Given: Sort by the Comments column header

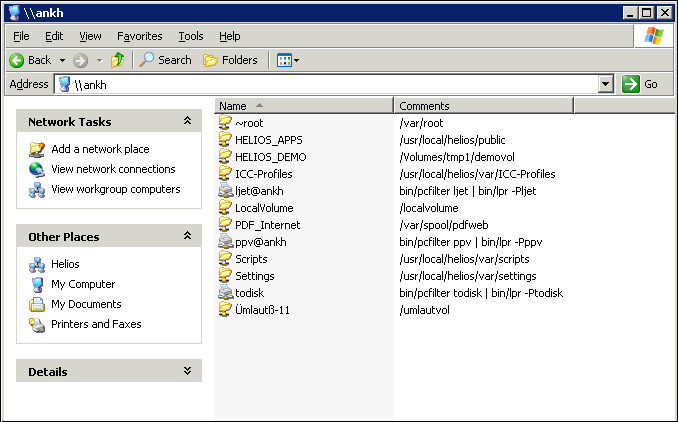Looking at the screenshot, I should coord(484,106).
